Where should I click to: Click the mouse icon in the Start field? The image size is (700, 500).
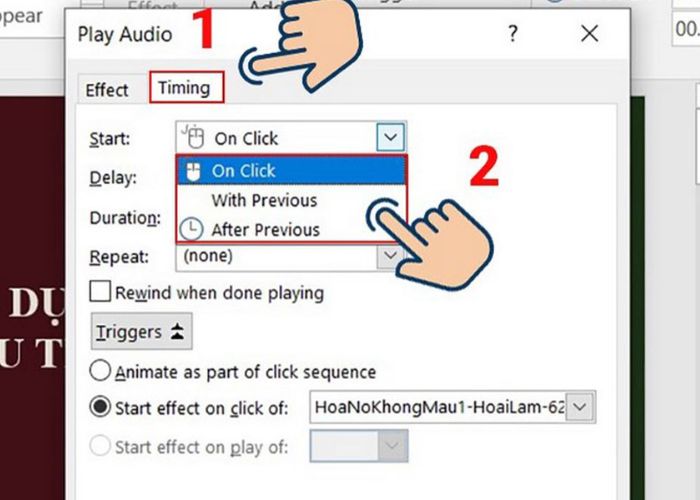click(x=193, y=137)
